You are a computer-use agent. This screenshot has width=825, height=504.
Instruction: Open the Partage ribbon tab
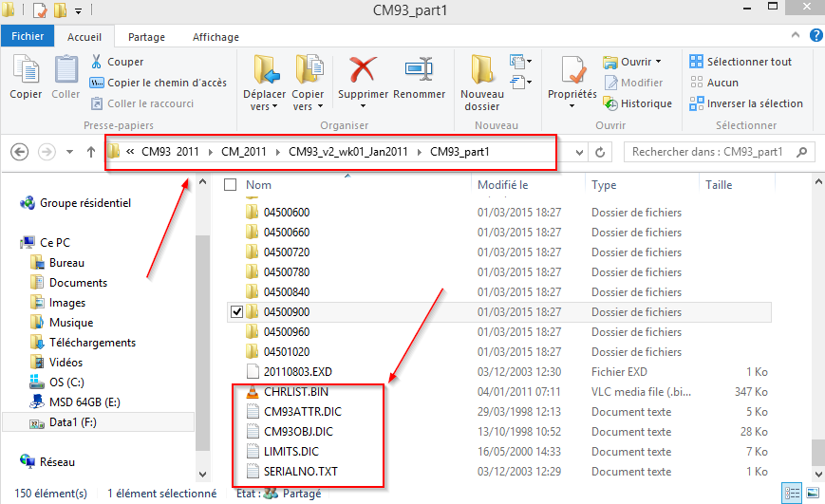(146, 37)
